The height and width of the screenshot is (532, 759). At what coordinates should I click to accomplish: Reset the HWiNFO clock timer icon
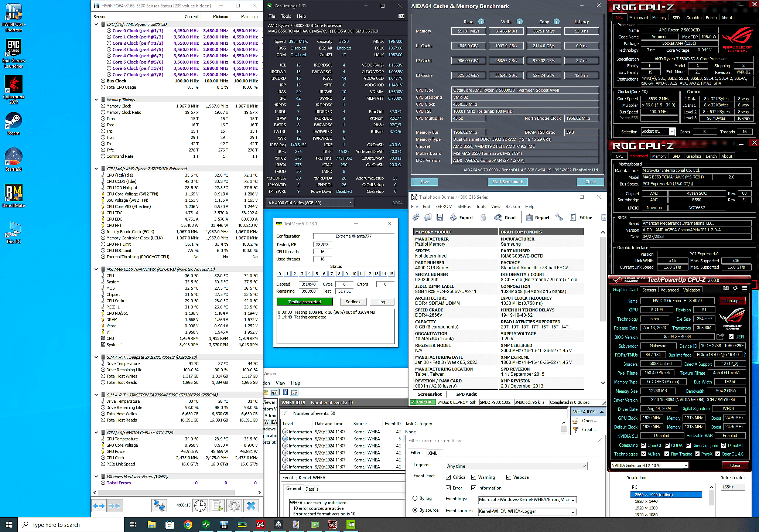(x=200, y=506)
